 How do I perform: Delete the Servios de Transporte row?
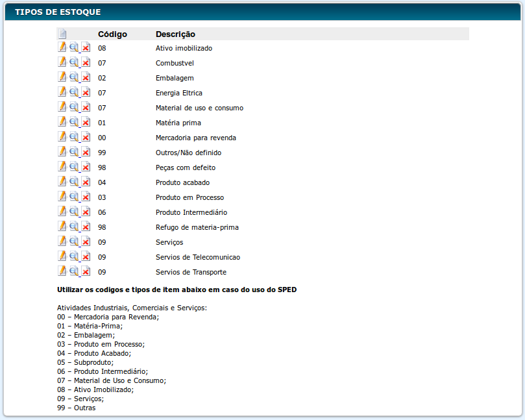tap(86, 272)
